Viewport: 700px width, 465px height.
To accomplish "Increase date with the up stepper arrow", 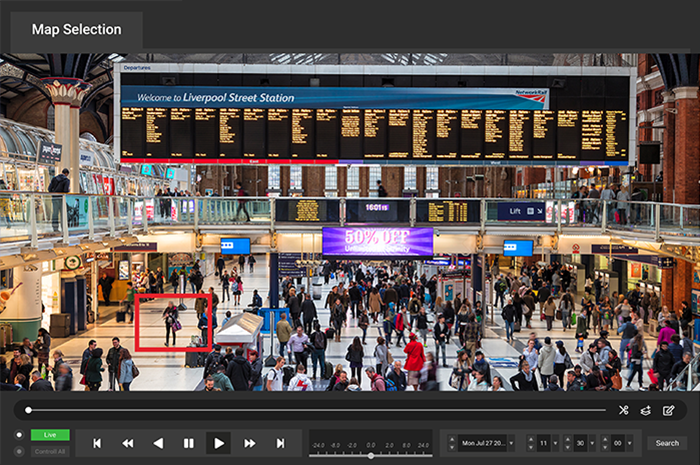I will click(452, 440).
